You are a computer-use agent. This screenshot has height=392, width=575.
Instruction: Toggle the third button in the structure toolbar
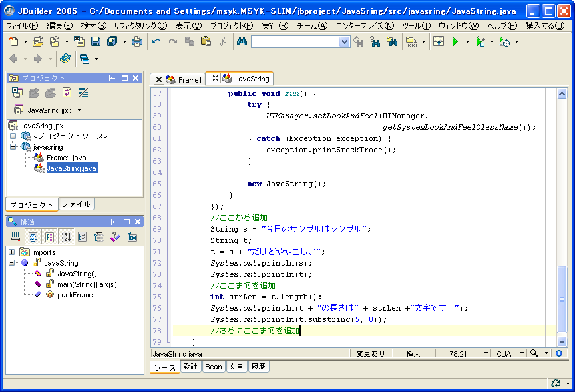[x=49, y=236]
